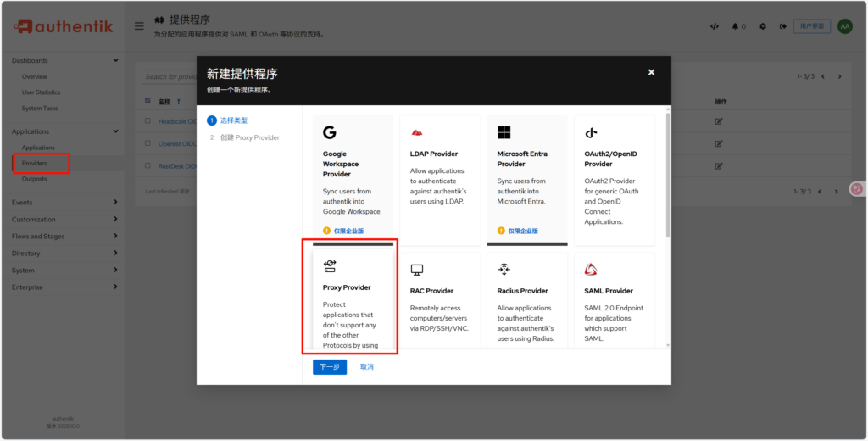
Task: Open the API drawer code icon
Action: (715, 26)
